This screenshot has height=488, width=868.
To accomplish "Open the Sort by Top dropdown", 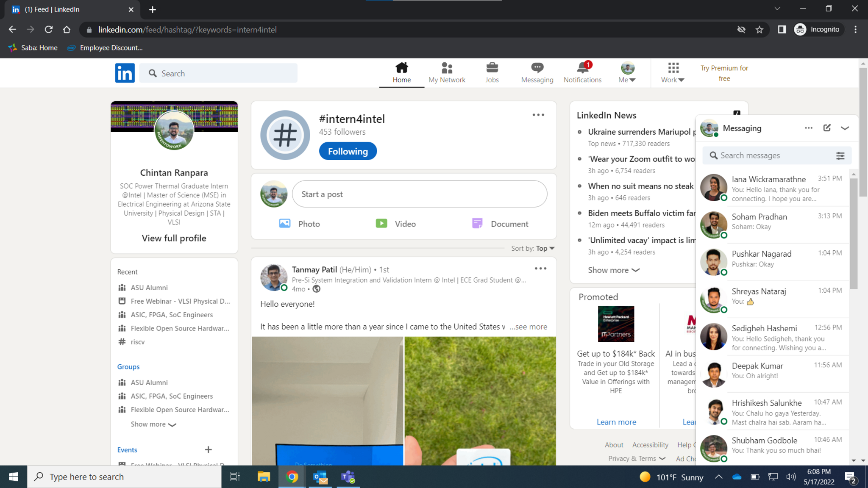I will [545, 248].
